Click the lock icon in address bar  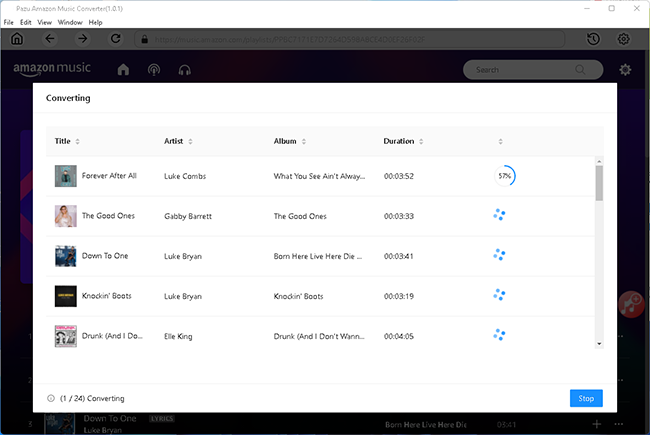(144, 39)
